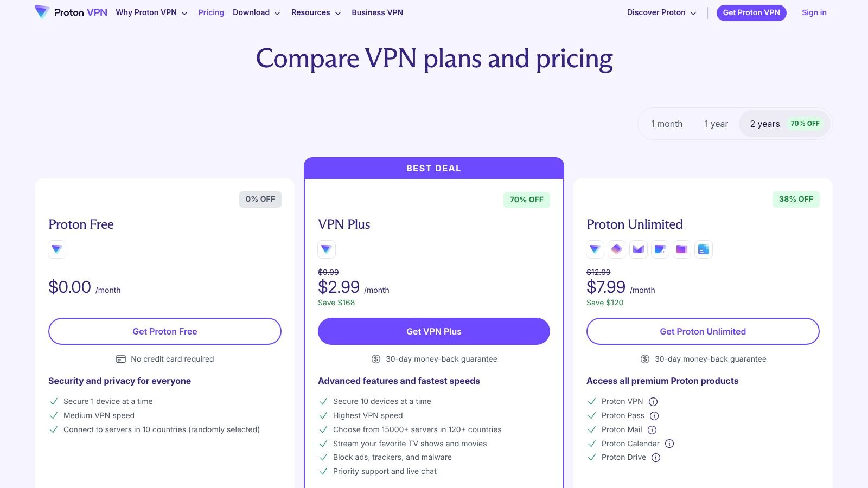Select the 1 year billing option
This screenshot has width=868, height=488.
pyautogui.click(x=716, y=124)
